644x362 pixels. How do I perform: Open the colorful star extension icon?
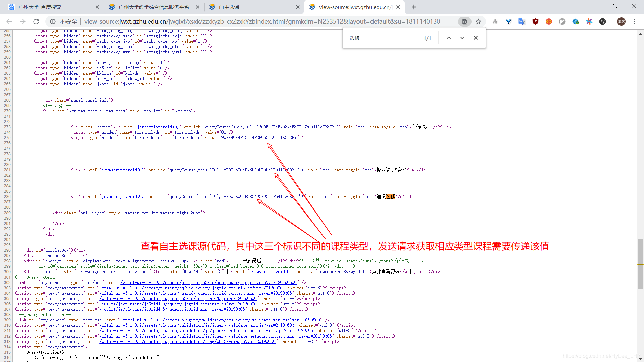(x=589, y=22)
